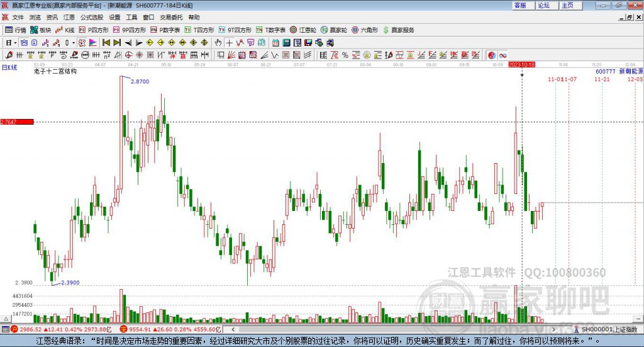Image resolution: width=644 pixels, height=347 pixels.
Task: Open the calculator icon in the toolbar
Action: click(286, 43)
